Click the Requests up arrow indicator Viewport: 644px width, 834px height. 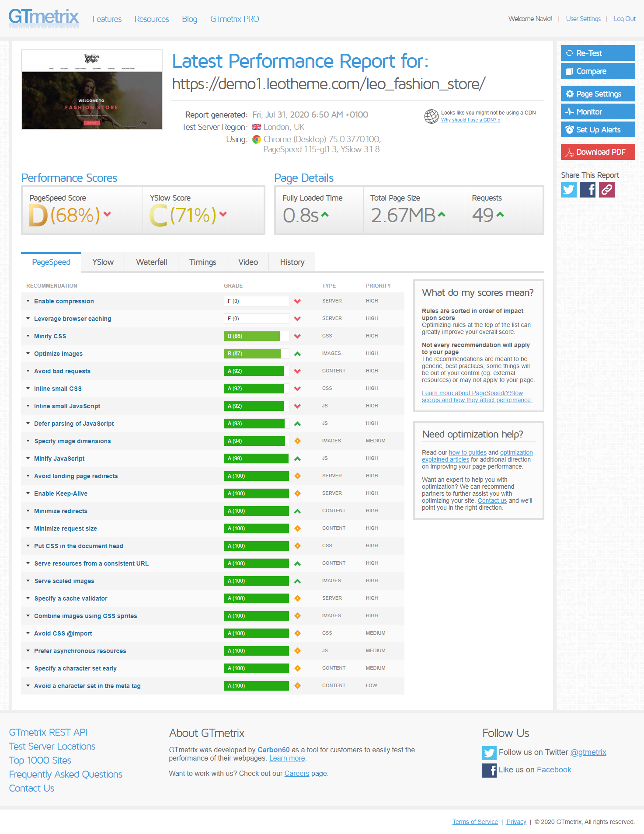[x=500, y=214]
